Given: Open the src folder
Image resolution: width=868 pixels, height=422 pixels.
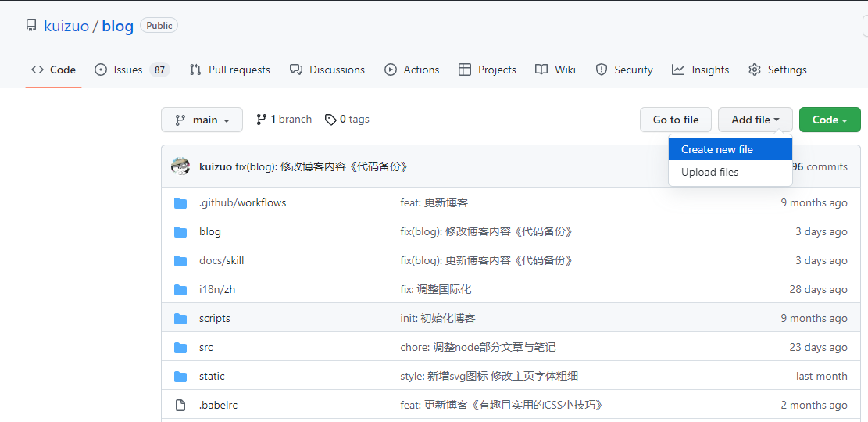Looking at the screenshot, I should [x=206, y=347].
